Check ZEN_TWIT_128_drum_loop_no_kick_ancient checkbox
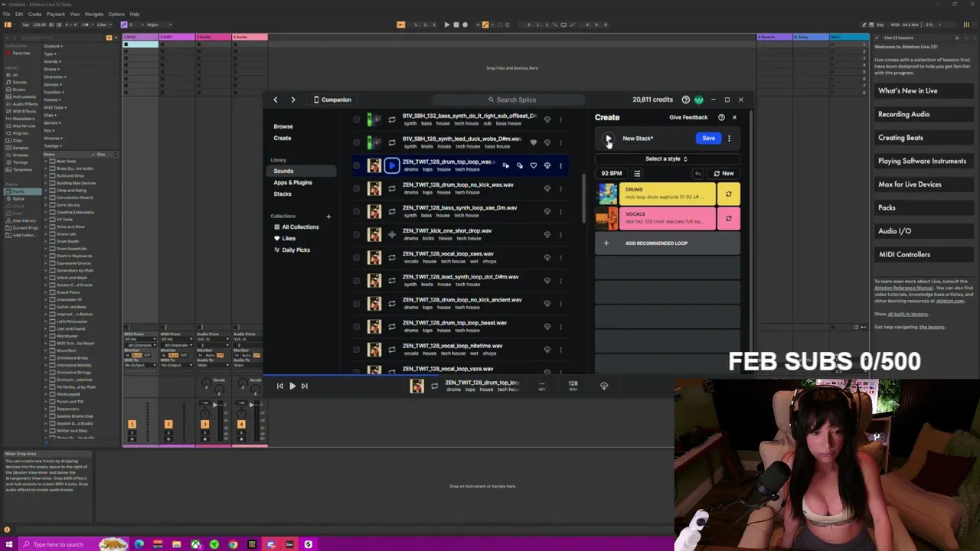980x551 pixels. coord(356,304)
